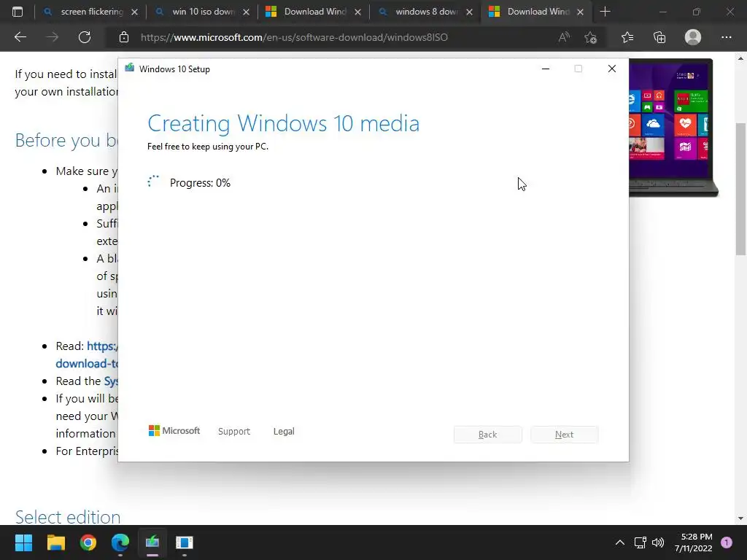This screenshot has width=747, height=560.
Task: Activate the Read aloud icon in address bar
Action: pyautogui.click(x=564, y=37)
